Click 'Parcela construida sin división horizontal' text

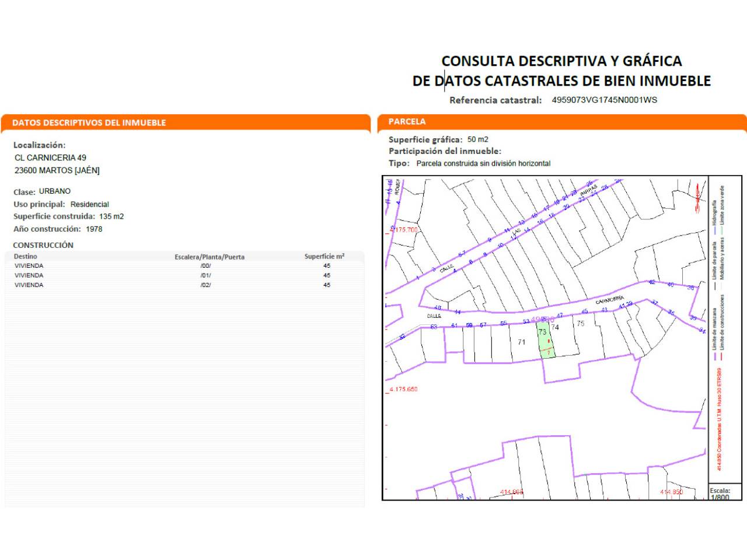483,163
